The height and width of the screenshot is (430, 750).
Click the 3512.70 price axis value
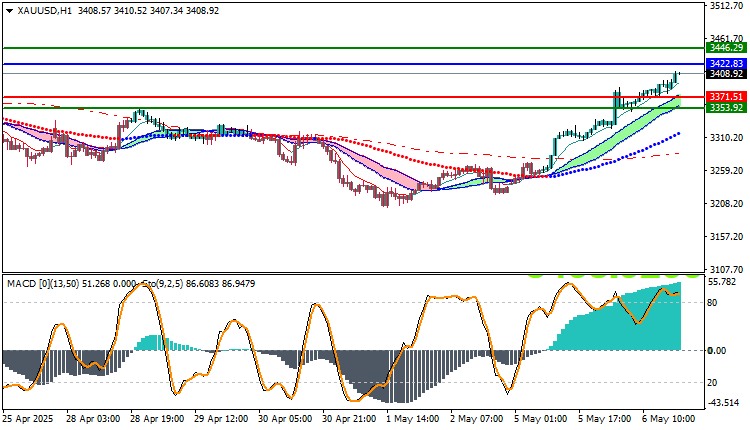726,6
